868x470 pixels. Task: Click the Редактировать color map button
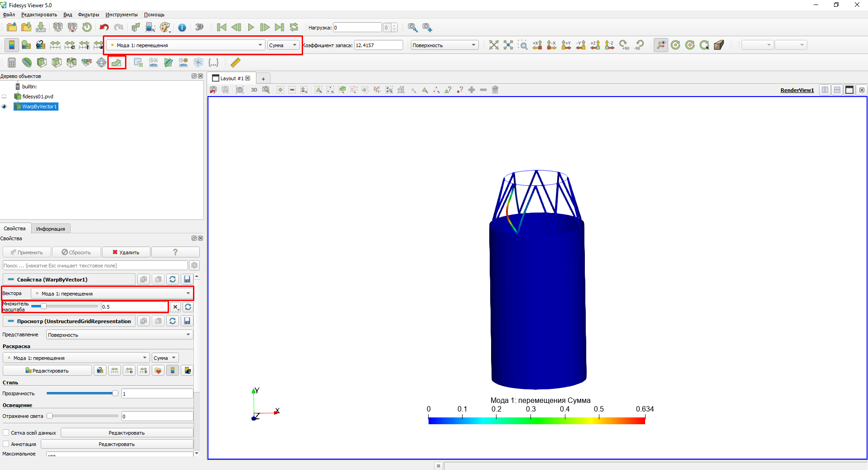[47, 370]
